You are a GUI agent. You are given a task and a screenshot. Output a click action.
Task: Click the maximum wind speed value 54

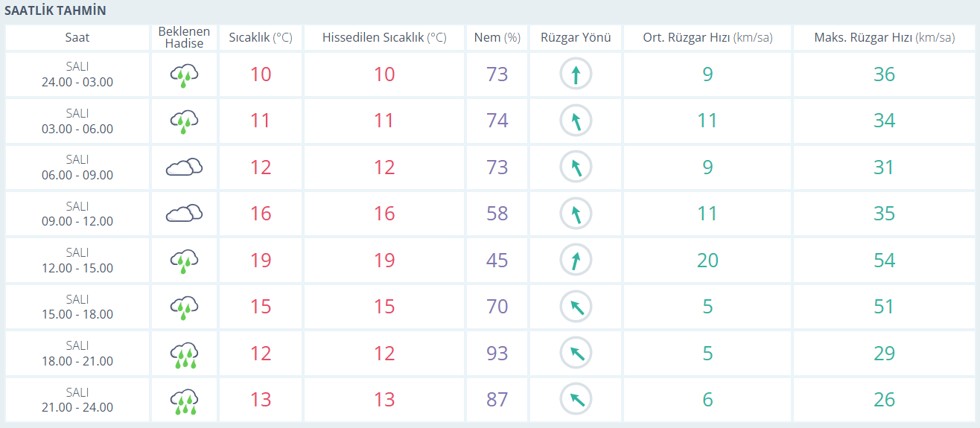(884, 261)
